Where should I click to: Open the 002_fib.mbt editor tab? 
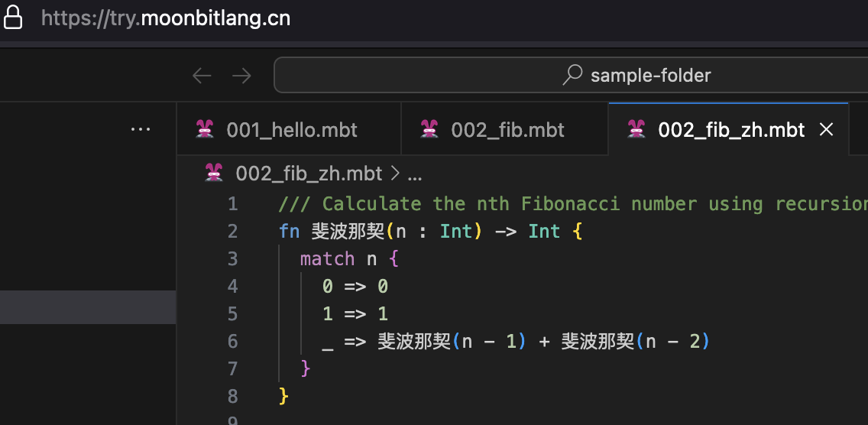tap(507, 130)
